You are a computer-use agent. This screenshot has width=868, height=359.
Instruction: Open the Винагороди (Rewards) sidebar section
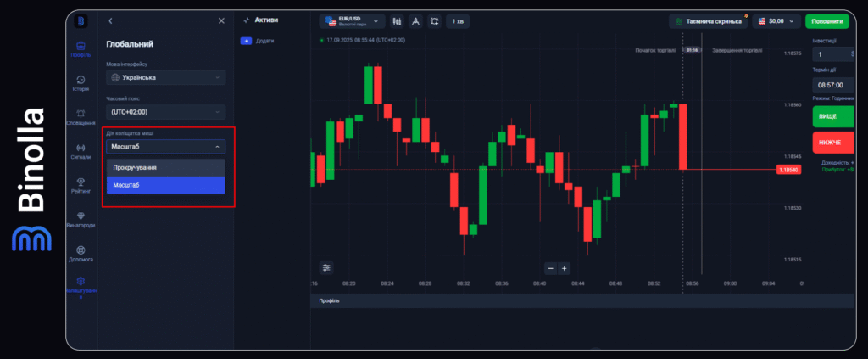tap(81, 219)
